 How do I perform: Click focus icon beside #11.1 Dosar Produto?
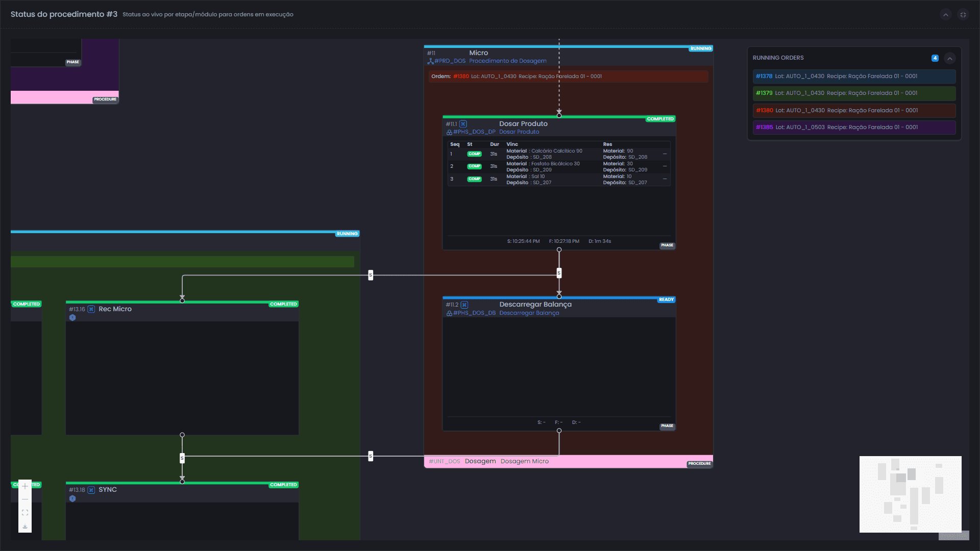coord(463,124)
